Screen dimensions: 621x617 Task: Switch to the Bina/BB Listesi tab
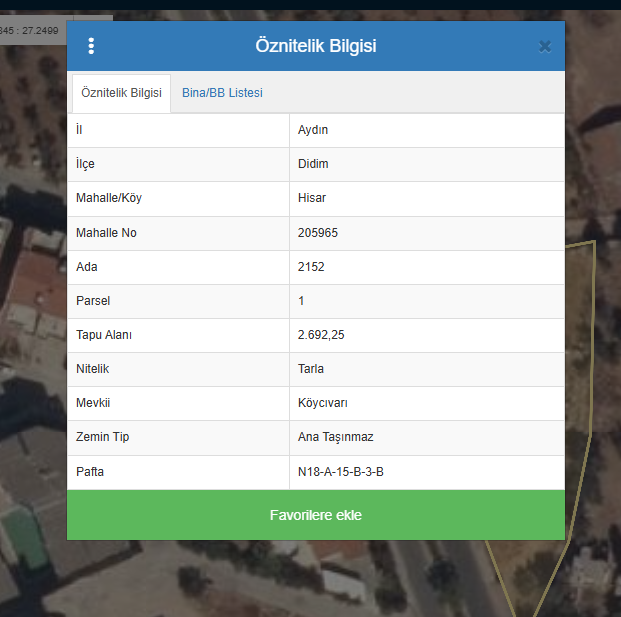[222, 93]
